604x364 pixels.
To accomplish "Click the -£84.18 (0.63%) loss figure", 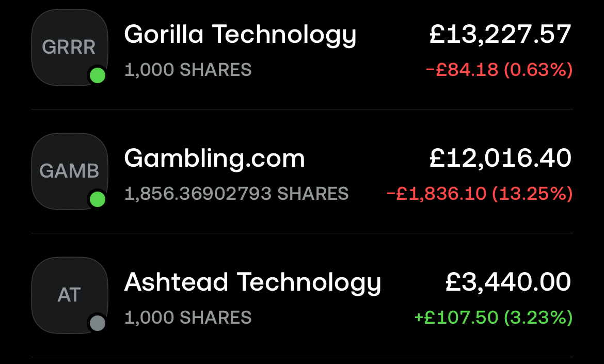I will pyautogui.click(x=499, y=70).
